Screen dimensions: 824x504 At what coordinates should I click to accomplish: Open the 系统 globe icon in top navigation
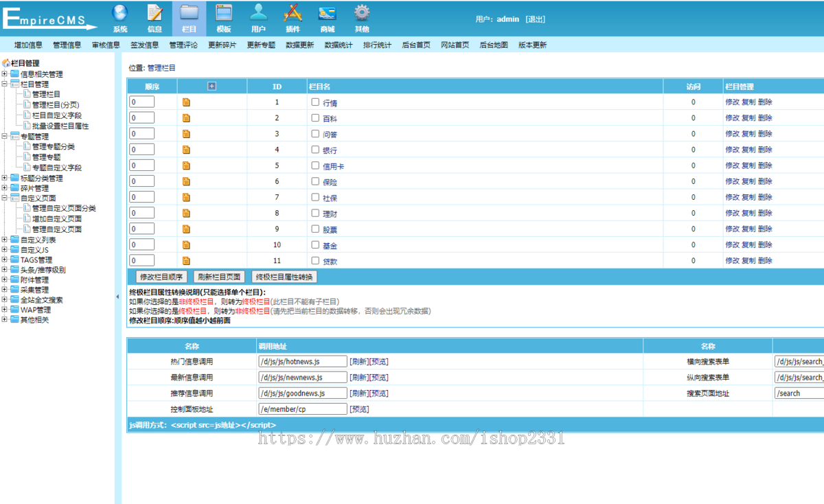click(x=120, y=12)
